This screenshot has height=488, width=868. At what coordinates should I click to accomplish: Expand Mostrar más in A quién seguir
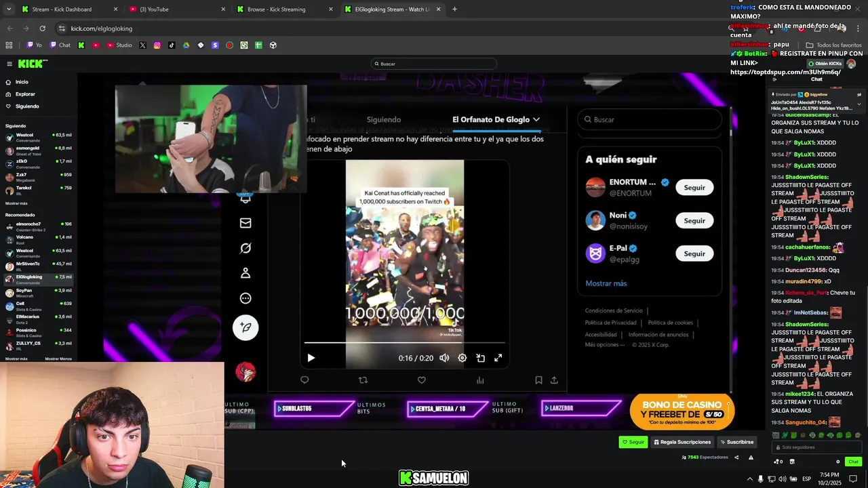tap(606, 283)
